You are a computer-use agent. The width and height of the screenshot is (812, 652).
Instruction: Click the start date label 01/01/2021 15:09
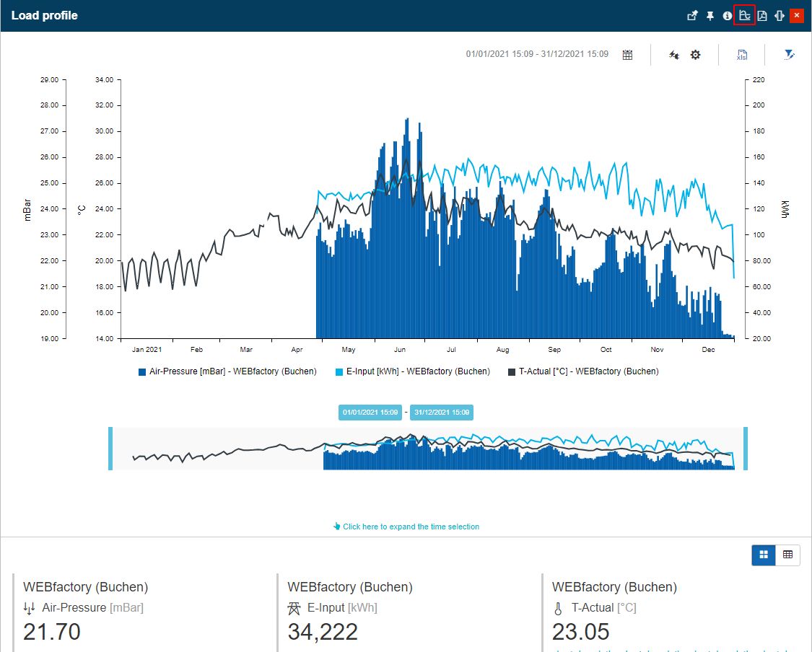click(x=370, y=413)
